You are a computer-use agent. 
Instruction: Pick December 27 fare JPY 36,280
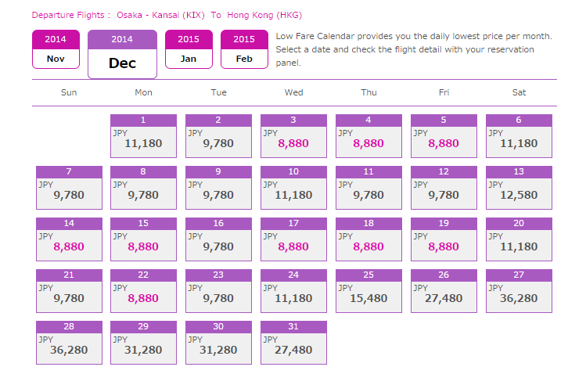[519, 291]
